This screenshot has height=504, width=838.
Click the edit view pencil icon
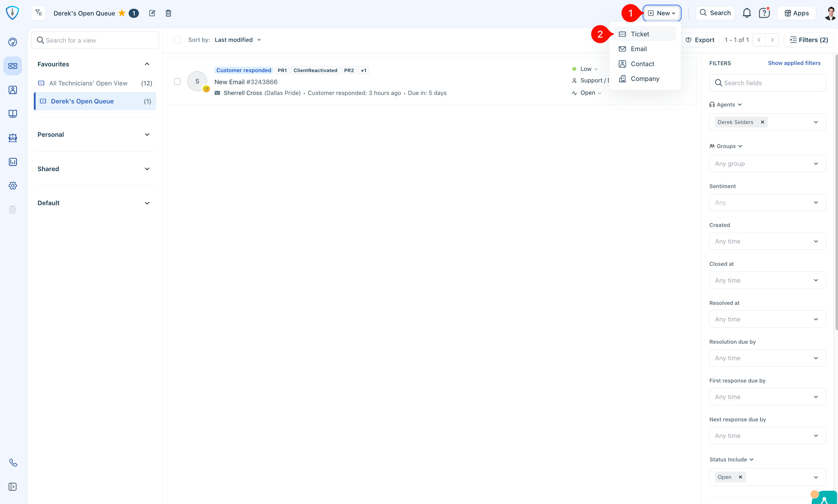pos(152,13)
